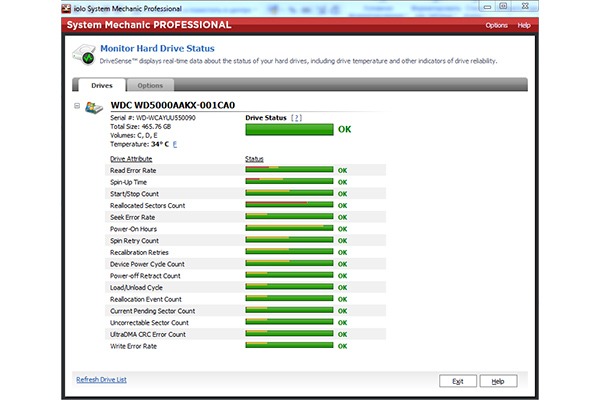Open Help in the red header

(524, 25)
